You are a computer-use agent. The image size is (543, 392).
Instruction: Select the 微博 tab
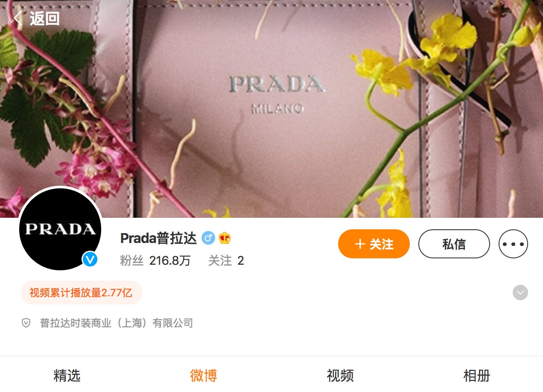point(204,375)
